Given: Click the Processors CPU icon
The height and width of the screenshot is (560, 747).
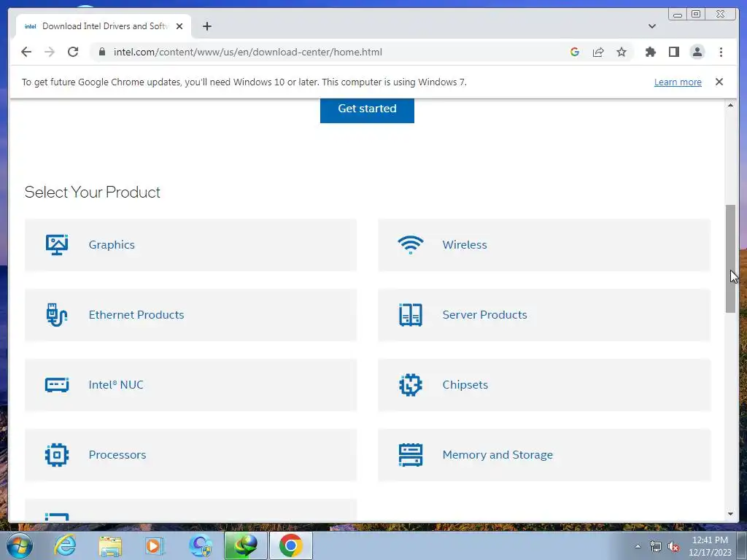Looking at the screenshot, I should (x=57, y=455).
